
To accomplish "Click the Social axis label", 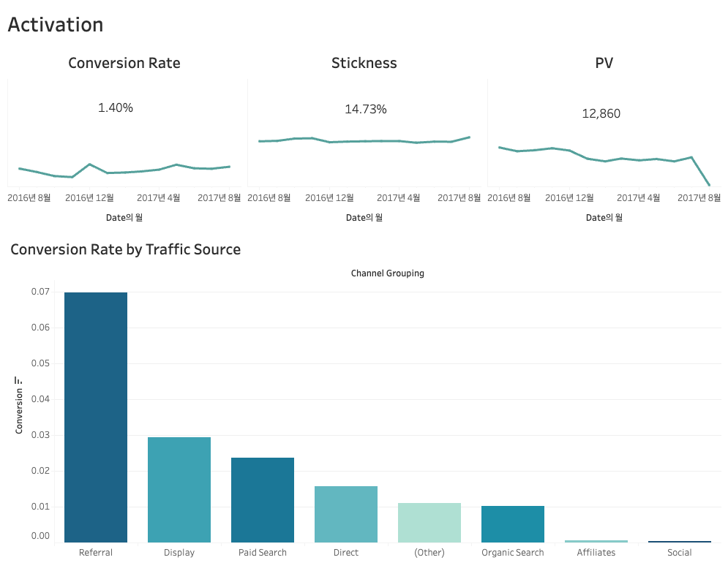I will pos(680,553).
